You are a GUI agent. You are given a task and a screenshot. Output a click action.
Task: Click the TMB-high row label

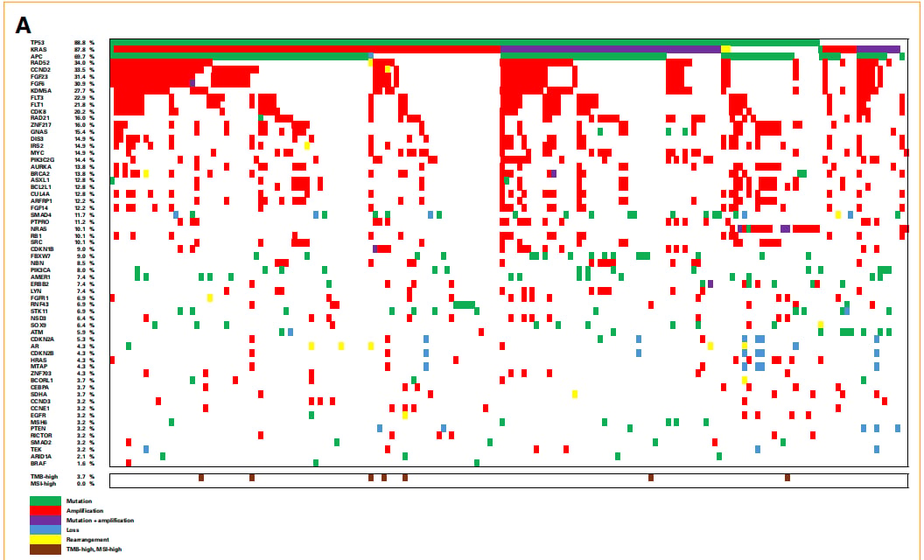[x=45, y=476]
